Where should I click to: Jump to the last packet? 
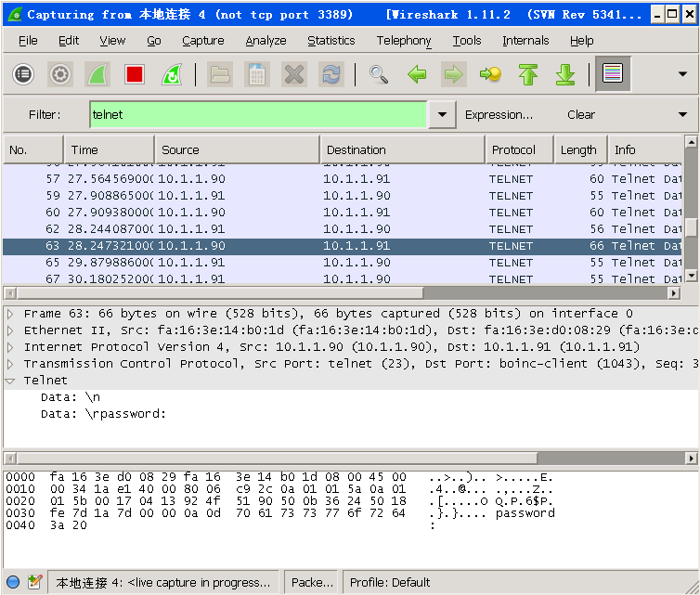(x=565, y=74)
